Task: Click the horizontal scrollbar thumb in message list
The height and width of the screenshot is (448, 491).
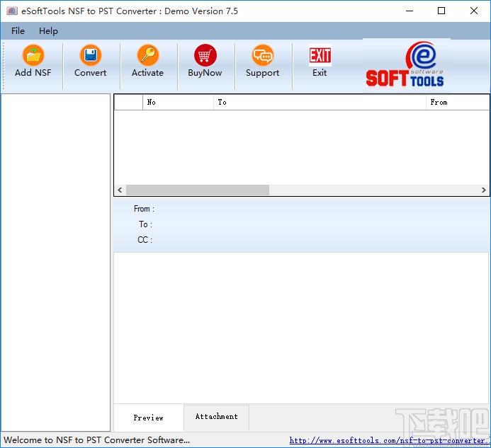Action: click(198, 190)
